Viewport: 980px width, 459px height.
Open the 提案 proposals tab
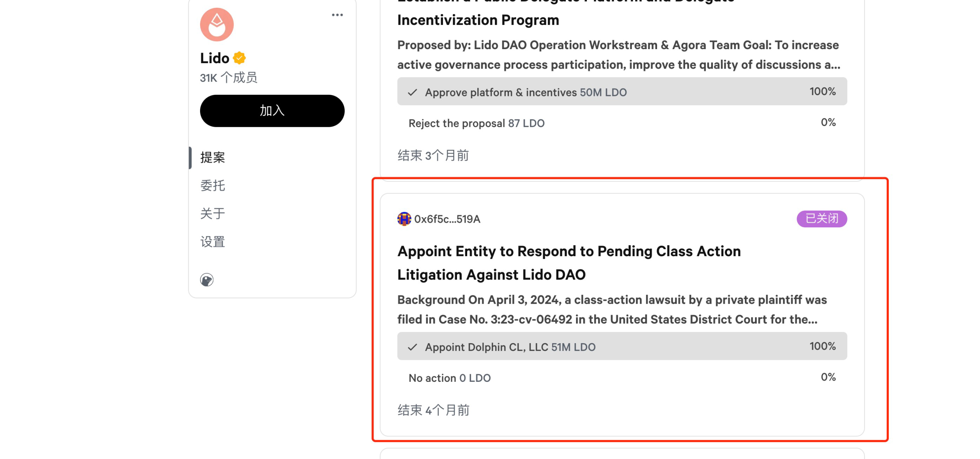[x=213, y=158]
